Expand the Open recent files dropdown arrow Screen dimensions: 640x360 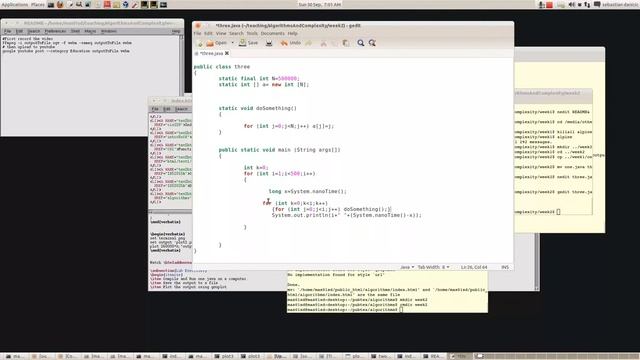pos(233,43)
